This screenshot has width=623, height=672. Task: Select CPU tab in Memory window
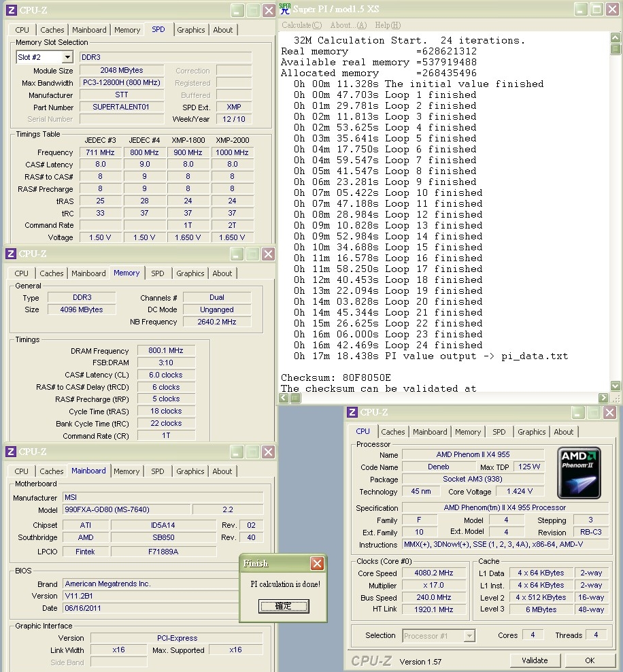21,273
